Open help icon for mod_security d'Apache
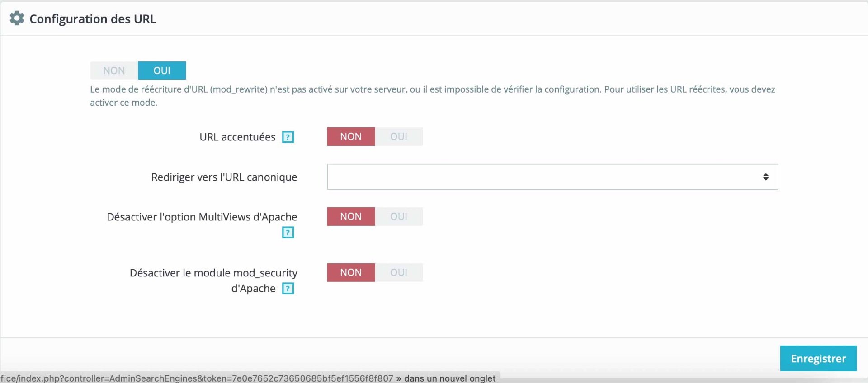 point(288,289)
